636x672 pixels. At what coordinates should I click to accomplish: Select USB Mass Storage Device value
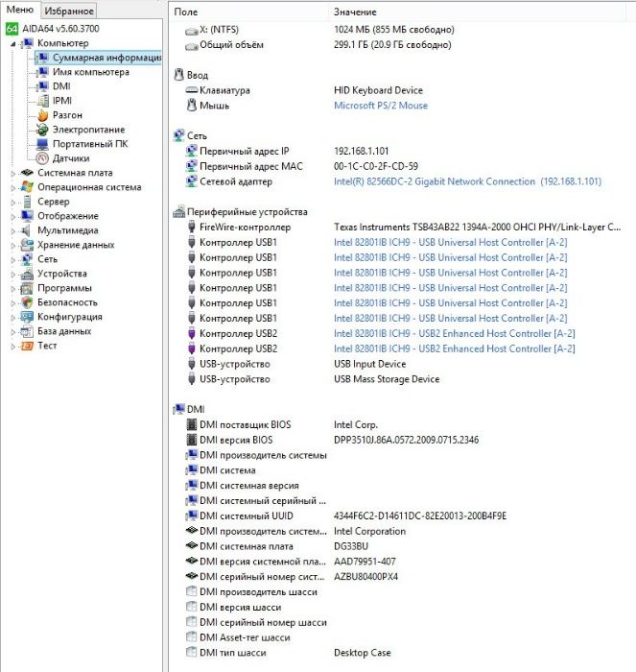pyautogui.click(x=387, y=379)
